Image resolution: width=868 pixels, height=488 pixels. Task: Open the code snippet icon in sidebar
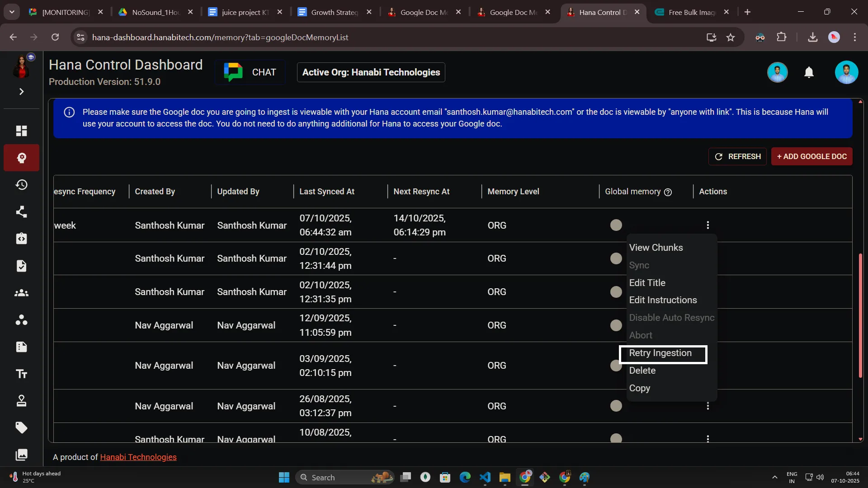[21, 239]
